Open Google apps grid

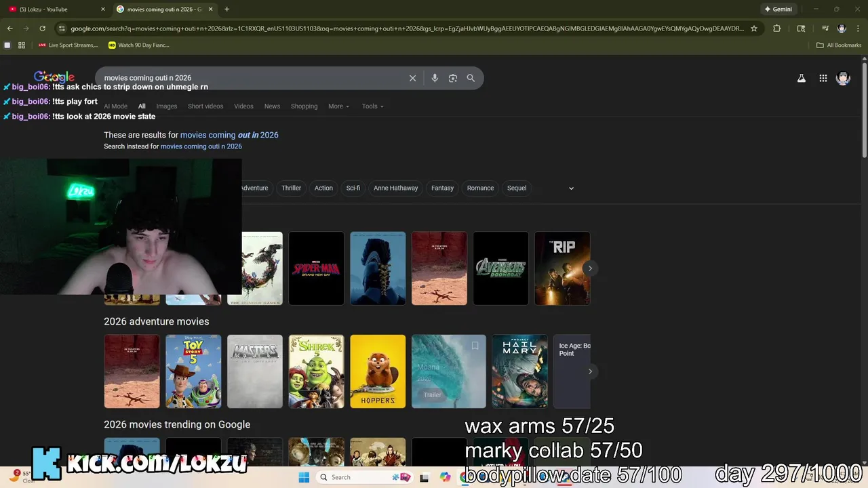point(823,79)
